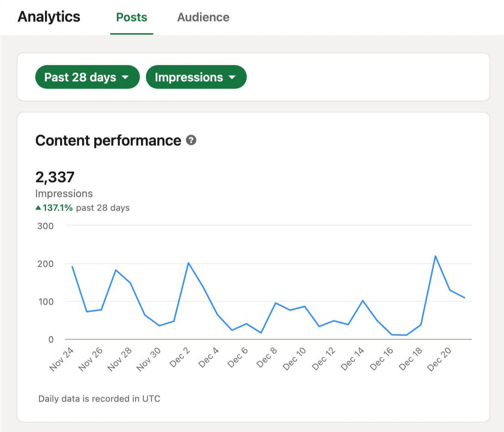Click the 2,337 Impressions total

click(x=55, y=177)
